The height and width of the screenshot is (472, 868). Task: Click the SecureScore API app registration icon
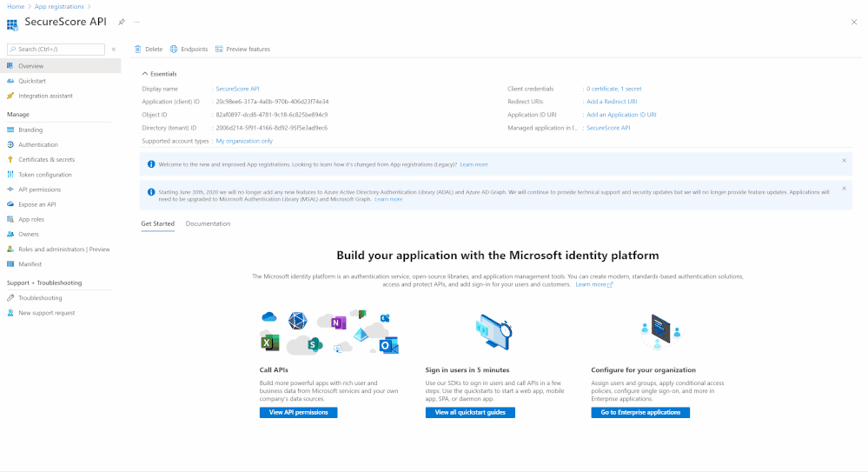pos(12,25)
